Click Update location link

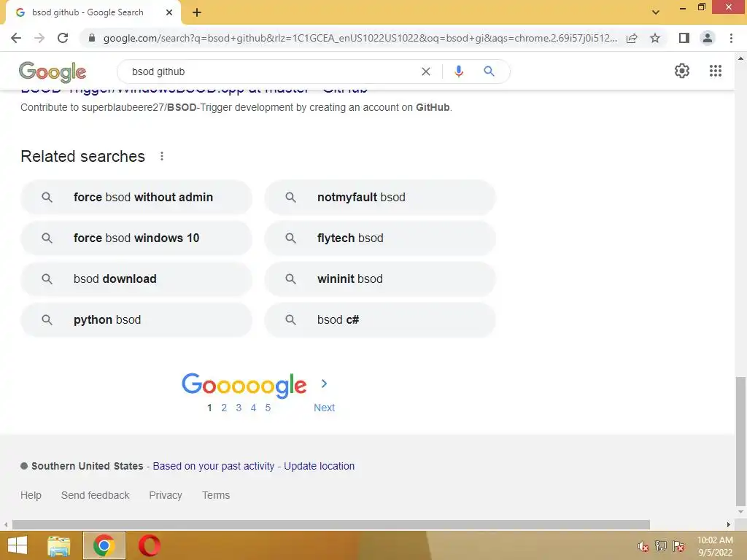[x=320, y=466]
